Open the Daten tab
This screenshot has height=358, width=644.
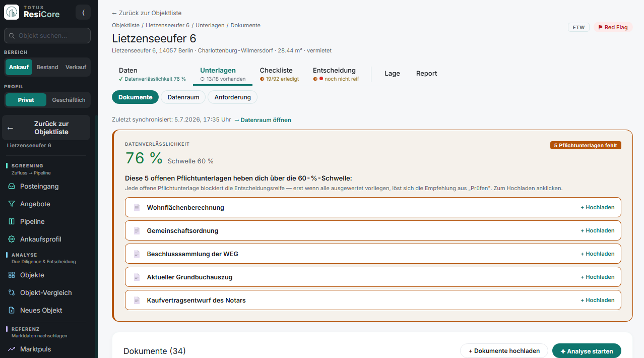[x=152, y=74]
